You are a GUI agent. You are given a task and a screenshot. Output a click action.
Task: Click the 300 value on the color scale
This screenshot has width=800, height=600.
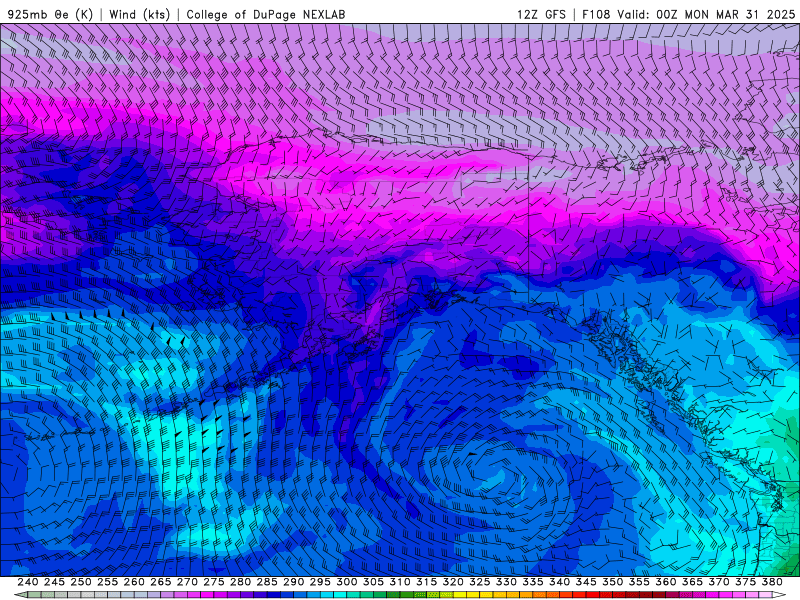(x=346, y=582)
